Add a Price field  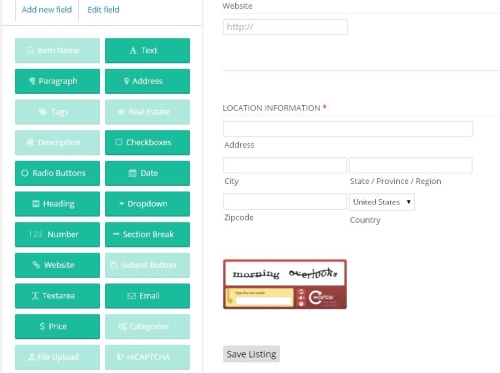pos(57,326)
